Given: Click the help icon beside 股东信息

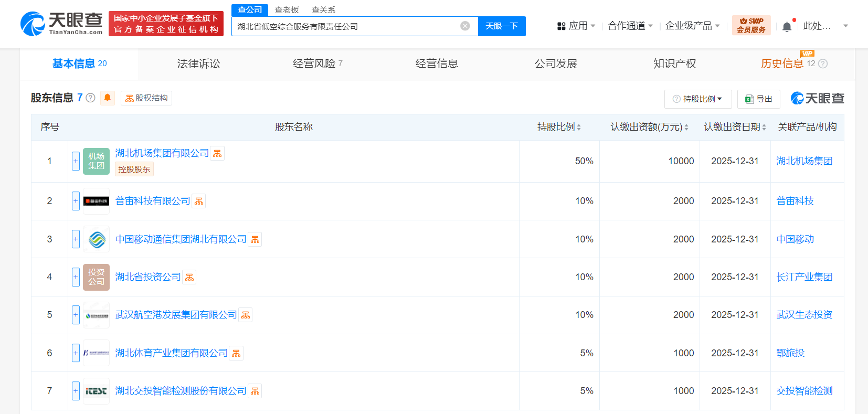Looking at the screenshot, I should click(x=90, y=98).
